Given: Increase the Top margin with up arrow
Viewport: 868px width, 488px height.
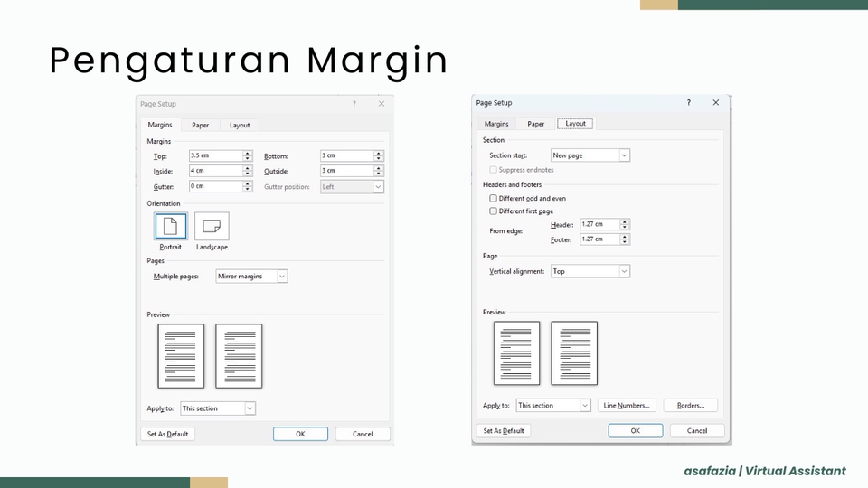Looking at the screenshot, I should [248, 154].
